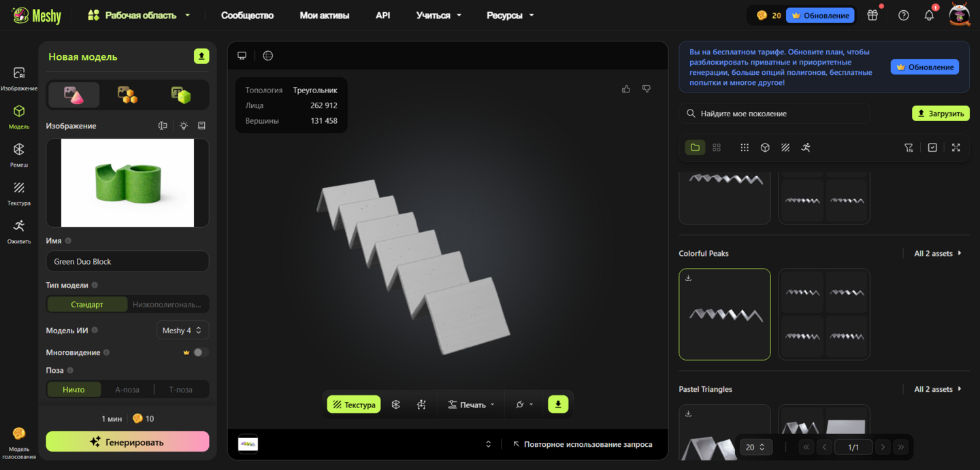This screenshot has height=470, width=980.
Task: Click the Генерировать button
Action: [127, 442]
